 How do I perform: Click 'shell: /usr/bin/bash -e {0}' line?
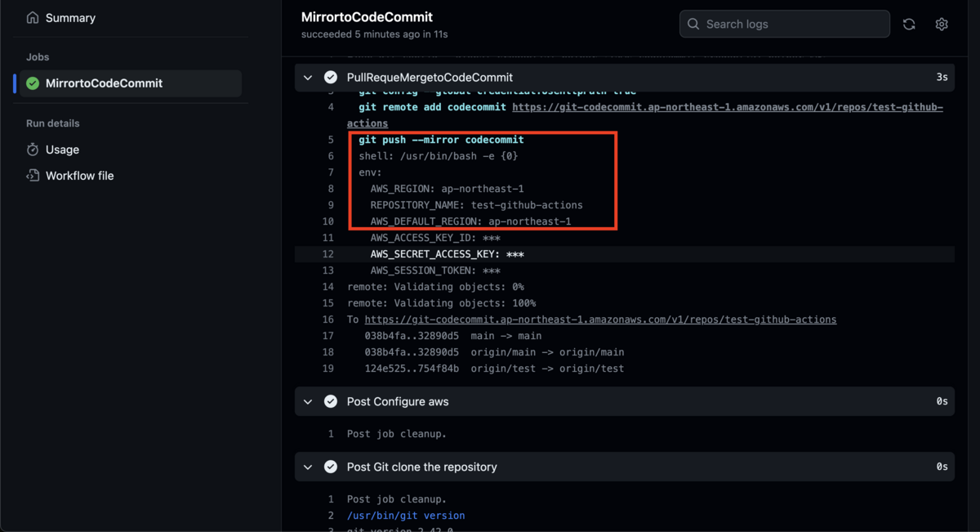tap(439, 156)
